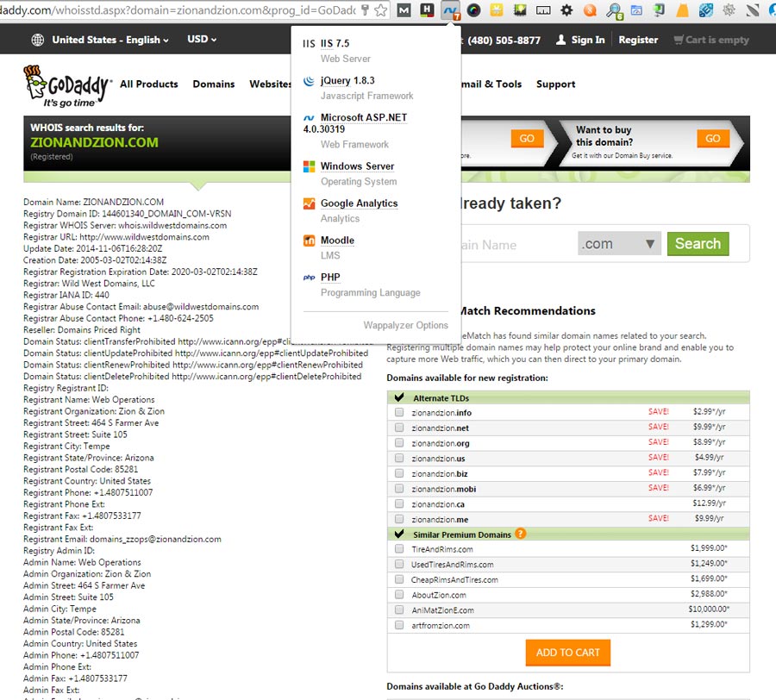Check the artfromzion.com checkbox
The height and width of the screenshot is (700, 776).
[x=399, y=625]
